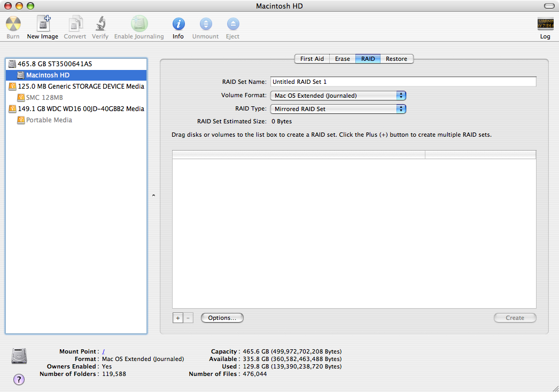
Task: Select the 465.8 GB ST3500641AS disk
Action: pos(55,64)
